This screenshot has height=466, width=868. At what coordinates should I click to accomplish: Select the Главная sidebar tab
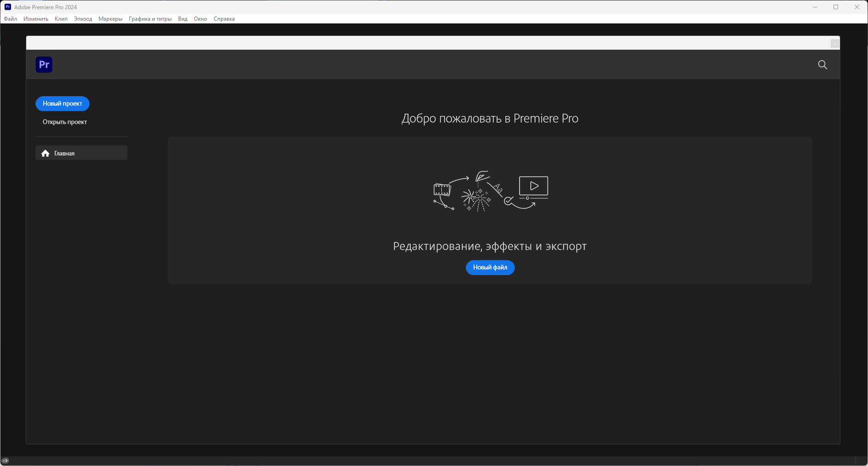point(81,153)
